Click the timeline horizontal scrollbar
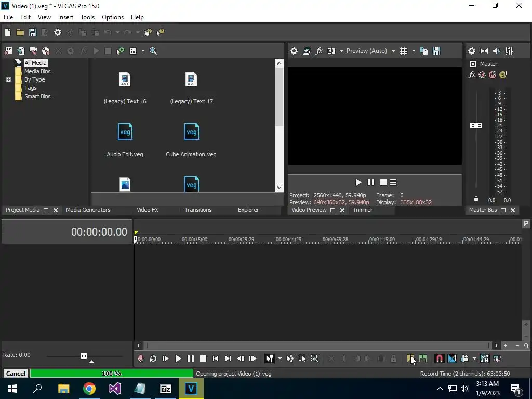 click(317, 345)
